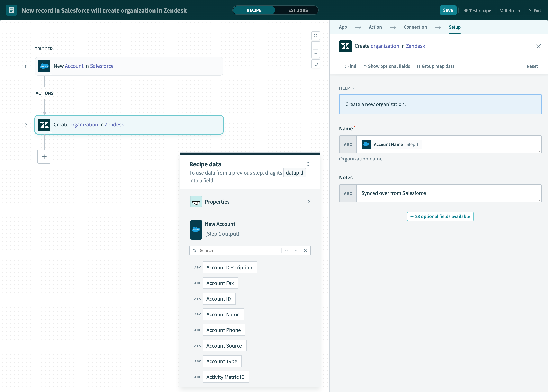The height and width of the screenshot is (392, 548).
Task: Zoom out on the recipe canvas
Action: coord(316,54)
